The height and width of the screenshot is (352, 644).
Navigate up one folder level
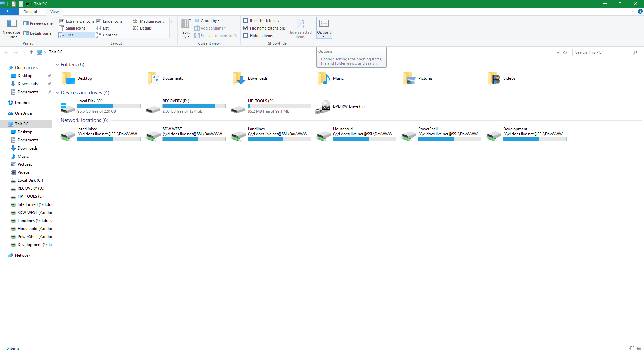click(x=31, y=52)
